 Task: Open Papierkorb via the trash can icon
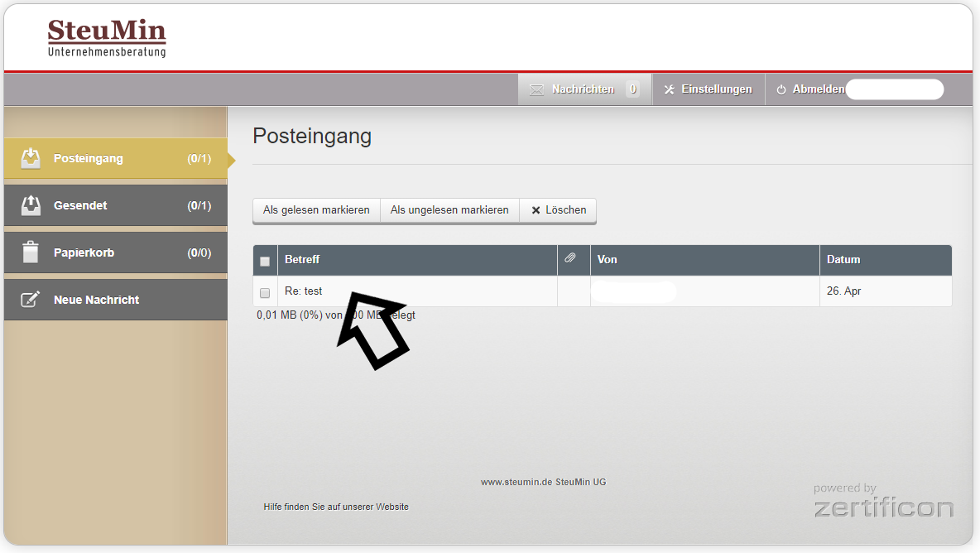(x=31, y=252)
